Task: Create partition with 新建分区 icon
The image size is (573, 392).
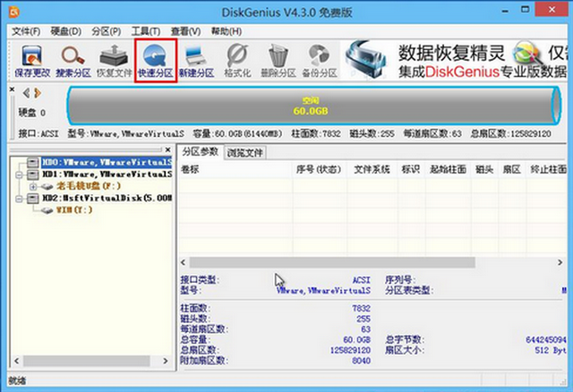Action: click(x=196, y=61)
